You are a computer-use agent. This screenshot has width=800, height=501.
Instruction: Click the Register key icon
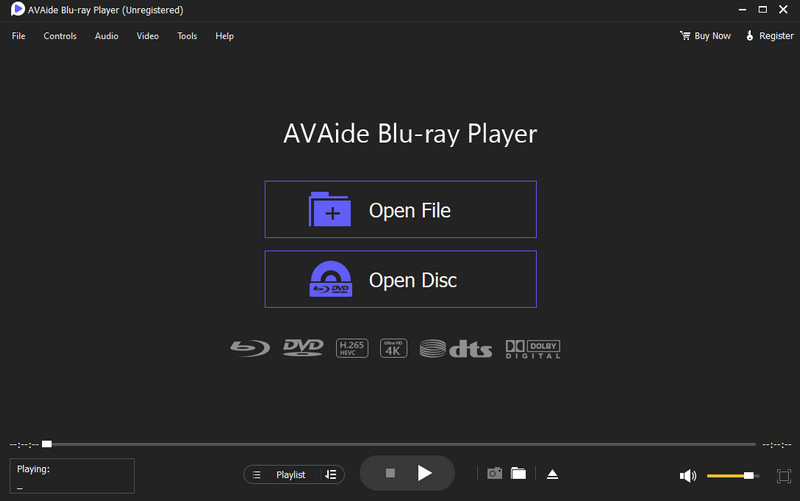tap(749, 36)
